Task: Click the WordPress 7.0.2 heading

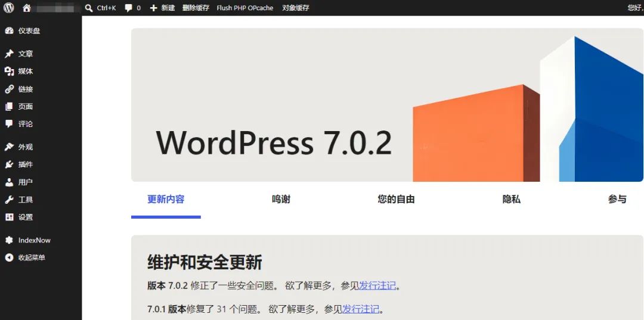Action: pos(274,143)
